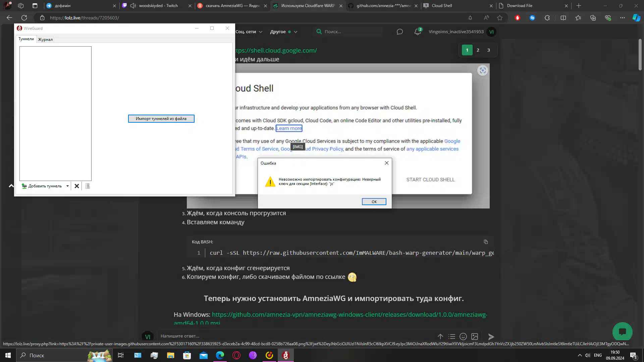
Task: Open the green chat widget bubble
Action: pyautogui.click(x=623, y=332)
